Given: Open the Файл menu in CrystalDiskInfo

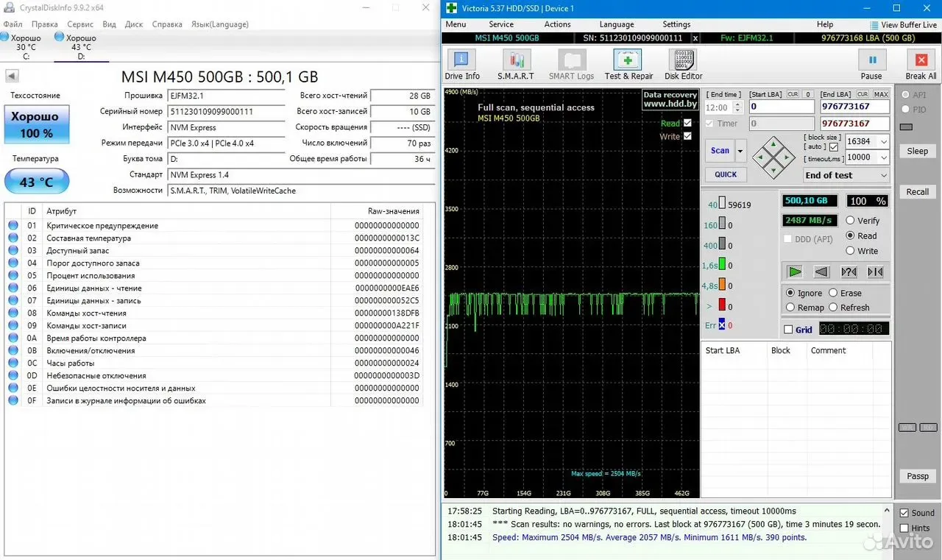Looking at the screenshot, I should [x=13, y=24].
